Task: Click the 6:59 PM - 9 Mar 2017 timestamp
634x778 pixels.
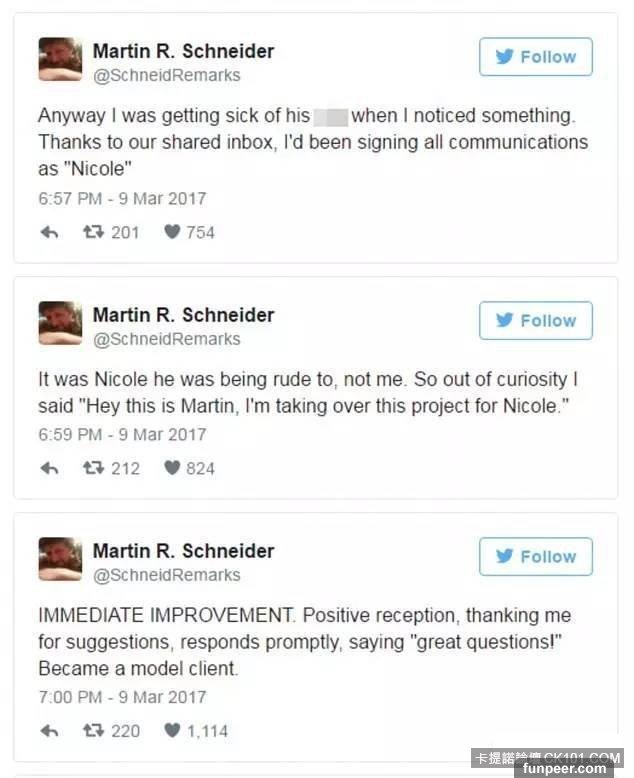Action: [x=122, y=434]
